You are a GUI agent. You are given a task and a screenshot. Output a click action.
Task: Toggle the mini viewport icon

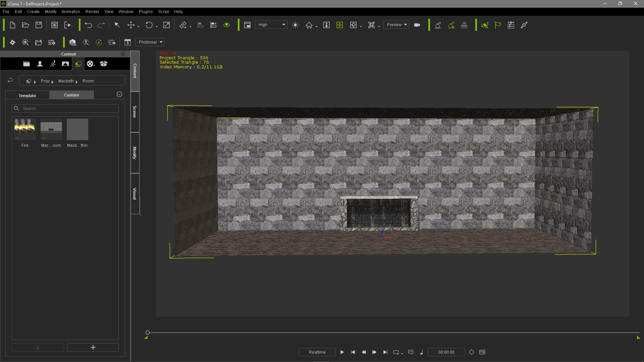(247, 25)
